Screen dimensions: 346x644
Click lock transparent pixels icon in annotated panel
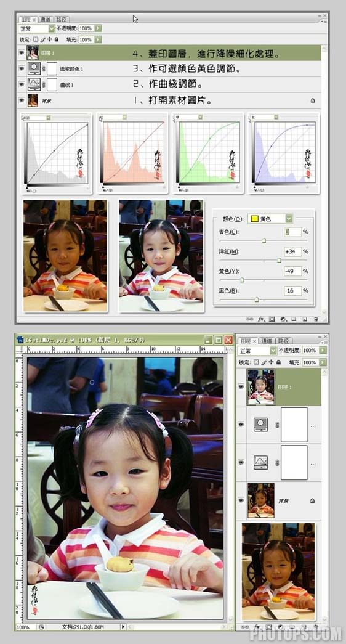click(36, 39)
